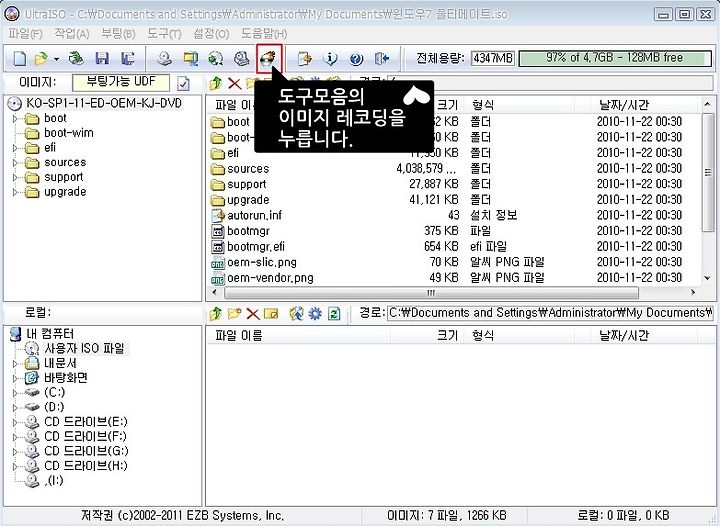720x526 pixels.
Task: Select 사용자 ISO 파일 in local tree
Action: [84, 348]
